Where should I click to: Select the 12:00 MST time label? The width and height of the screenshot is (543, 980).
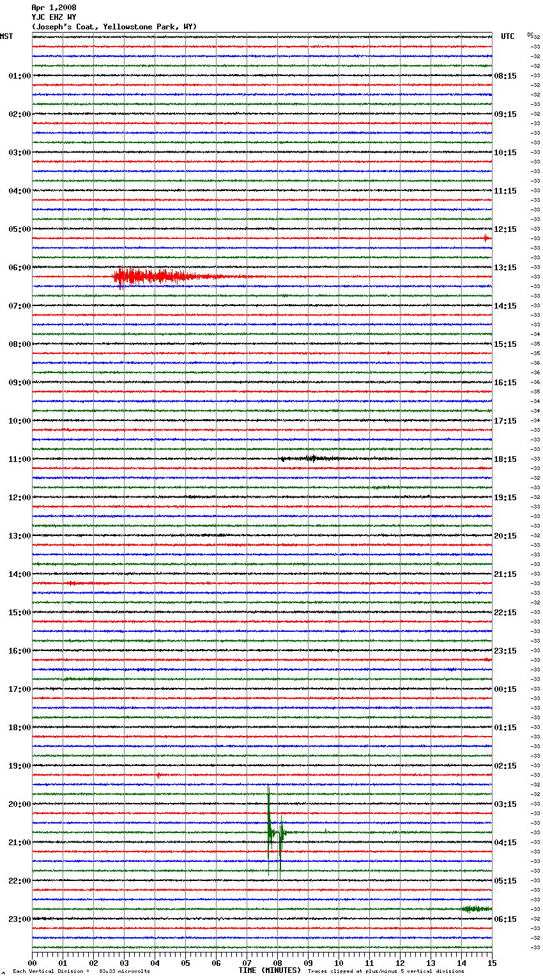(x=20, y=498)
